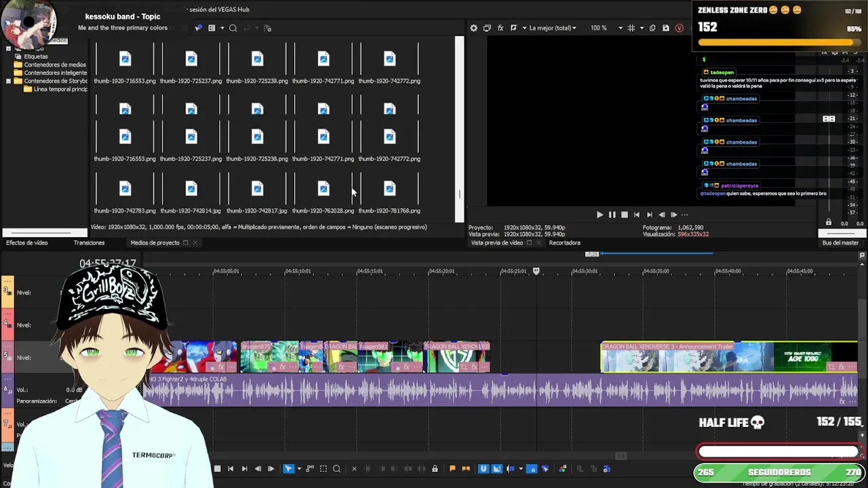Open edit tool dropdown arrow

coord(299,468)
